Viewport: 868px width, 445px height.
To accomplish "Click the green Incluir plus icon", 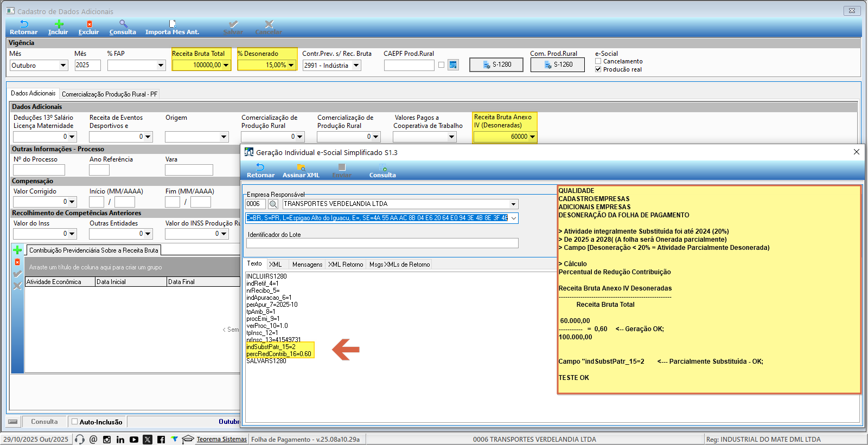I will [x=59, y=24].
